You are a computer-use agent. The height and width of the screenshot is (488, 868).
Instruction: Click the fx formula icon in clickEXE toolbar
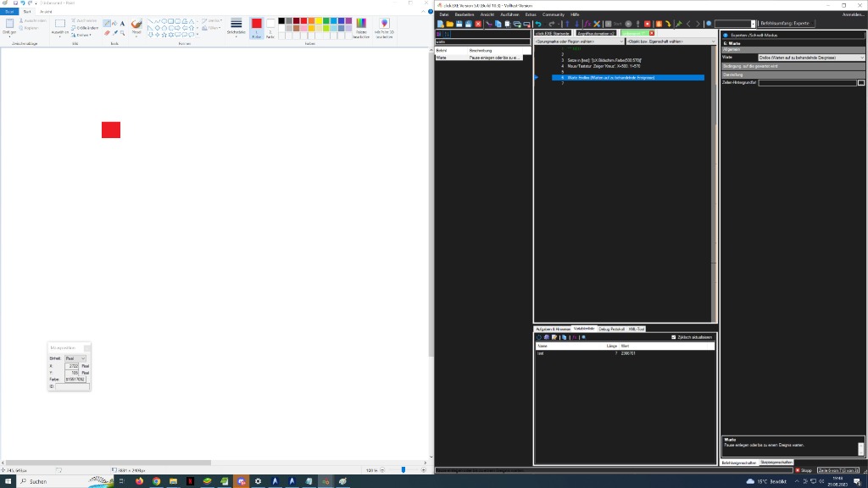588,24
